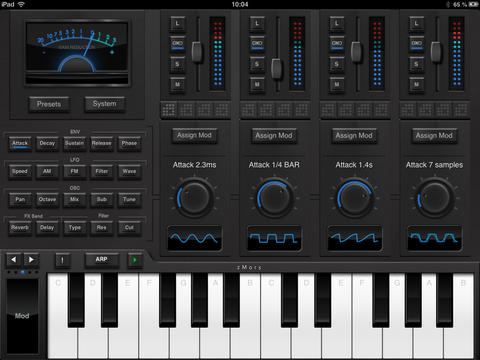Shift keyboard octave up with the right arrow
This screenshot has height=360, width=480.
[31, 260]
